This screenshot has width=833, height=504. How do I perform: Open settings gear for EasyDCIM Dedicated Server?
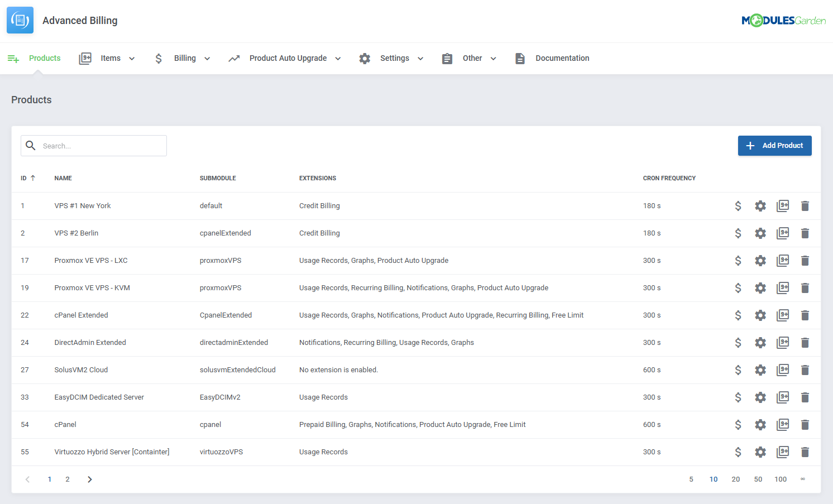point(760,397)
